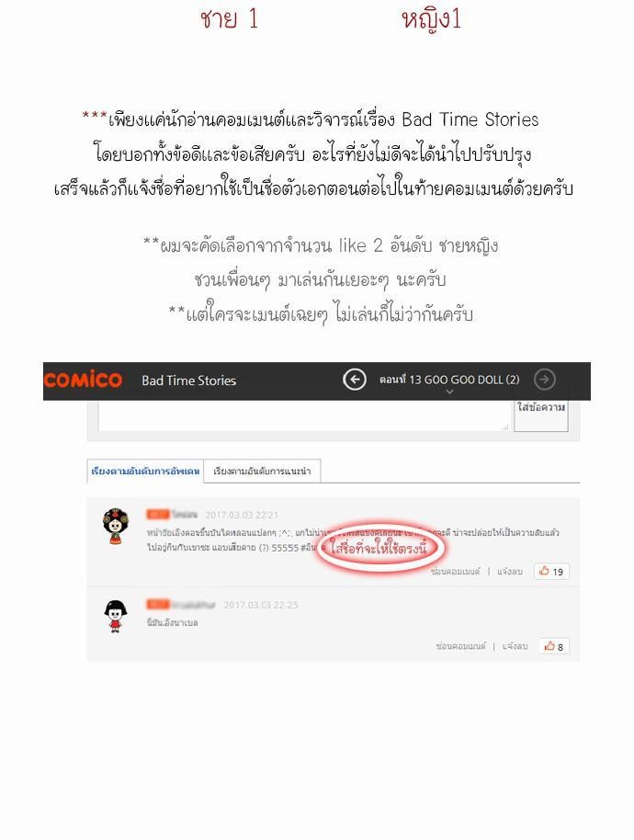Report first comment using แจ้งลบ

pos(509,572)
